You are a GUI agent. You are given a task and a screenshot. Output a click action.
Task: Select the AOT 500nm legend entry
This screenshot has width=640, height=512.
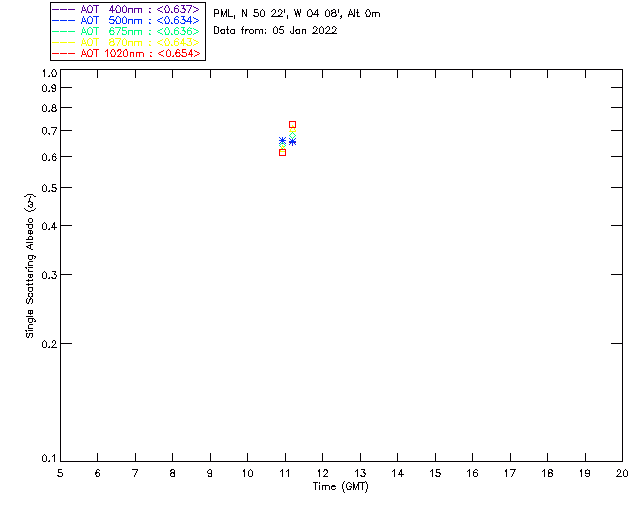tap(126, 20)
